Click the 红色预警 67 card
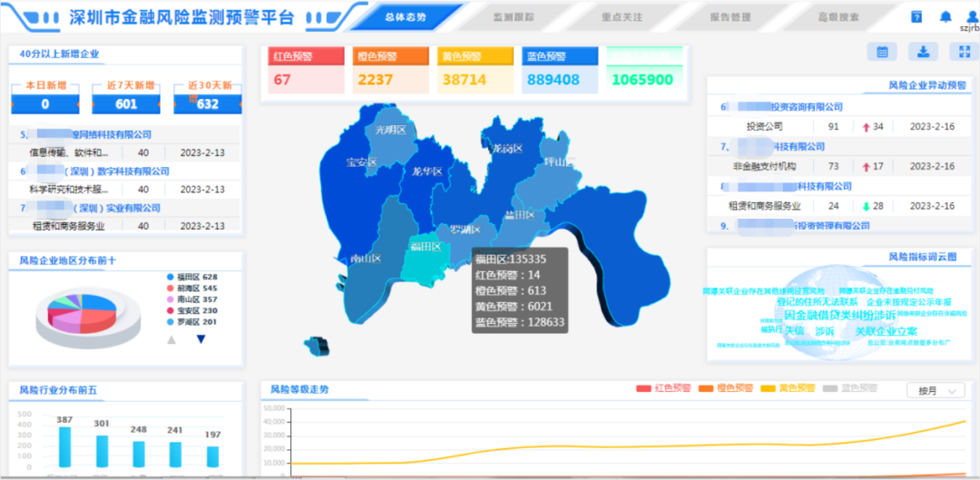The width and height of the screenshot is (980, 480). 307,70
